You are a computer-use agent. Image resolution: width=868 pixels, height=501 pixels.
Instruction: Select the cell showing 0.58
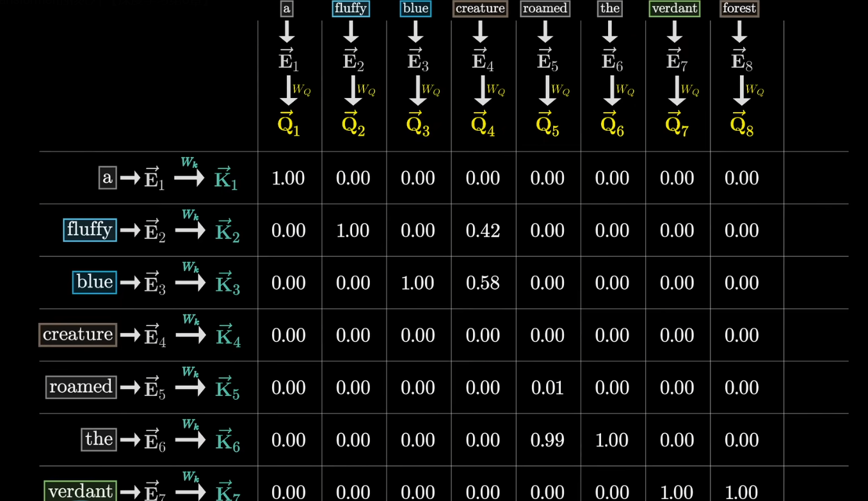click(x=483, y=283)
